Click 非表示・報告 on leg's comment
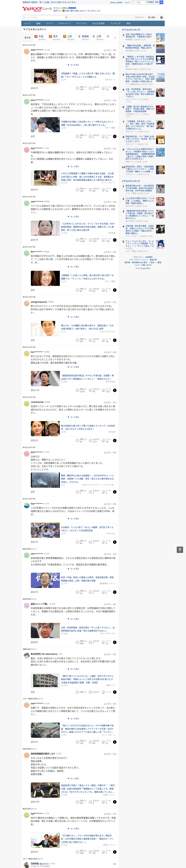 pyautogui.click(x=110, y=149)
